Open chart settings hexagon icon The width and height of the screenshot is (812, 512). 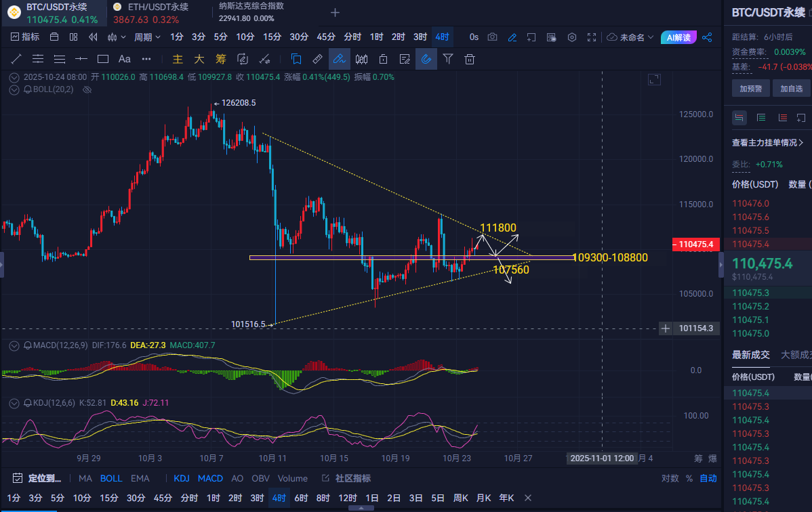pos(572,37)
